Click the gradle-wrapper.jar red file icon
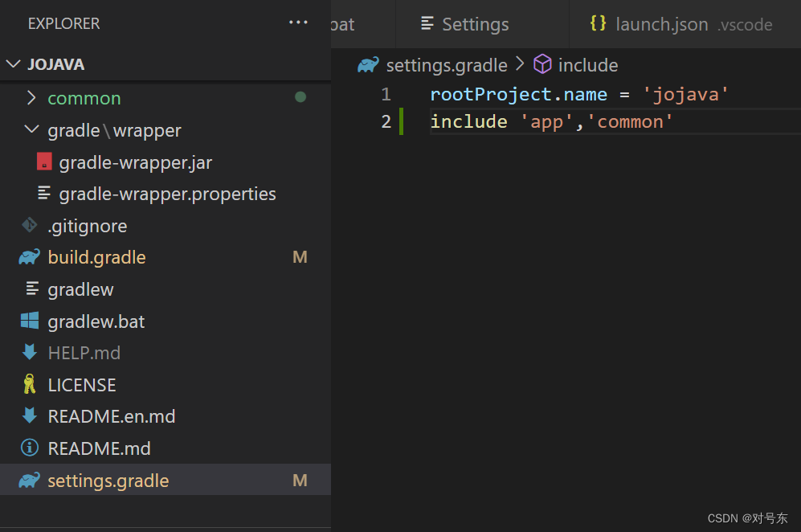 [x=45, y=162]
